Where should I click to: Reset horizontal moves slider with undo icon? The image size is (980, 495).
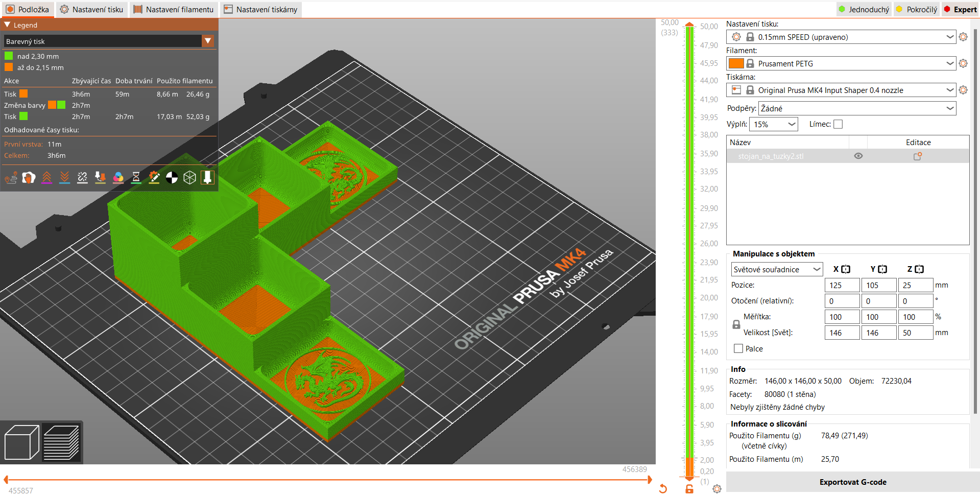pyautogui.click(x=663, y=489)
